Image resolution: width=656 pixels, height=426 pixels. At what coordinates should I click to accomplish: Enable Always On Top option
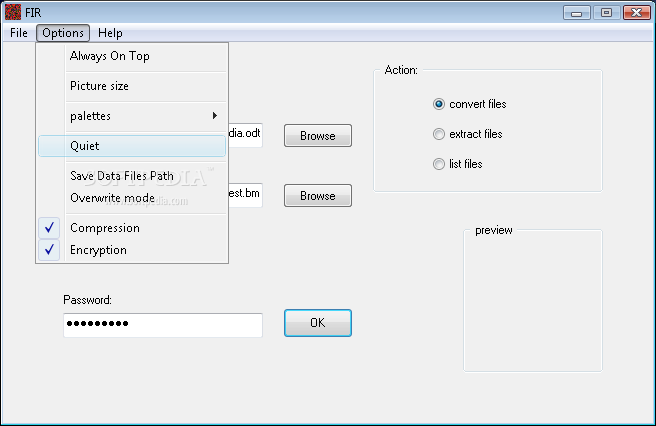coord(110,56)
